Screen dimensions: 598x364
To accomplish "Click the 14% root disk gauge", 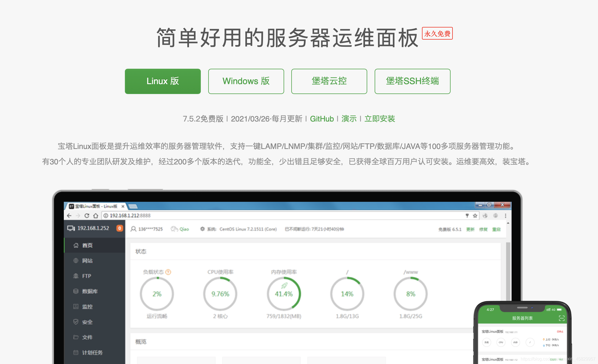I will click(x=347, y=294).
